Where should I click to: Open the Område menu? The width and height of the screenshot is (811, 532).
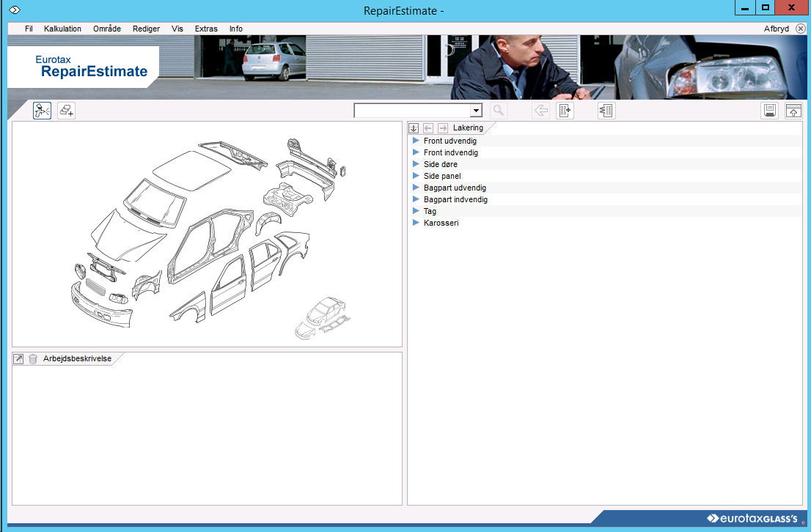click(x=107, y=29)
